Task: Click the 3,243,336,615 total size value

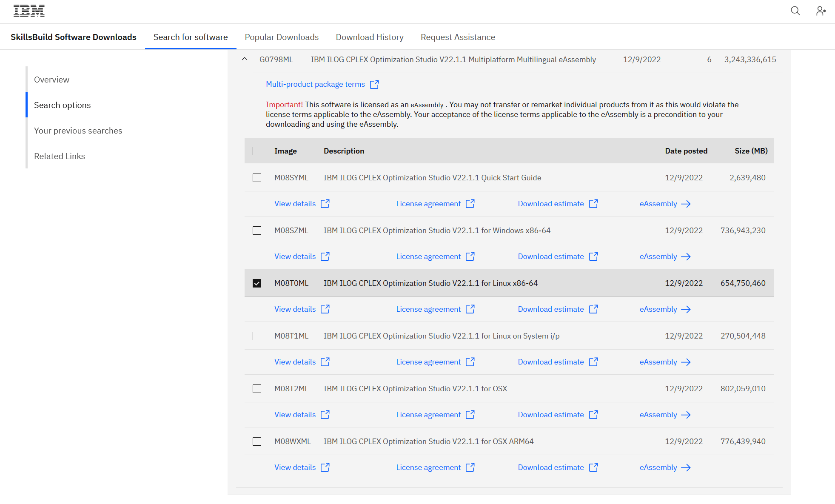Action: pos(750,60)
